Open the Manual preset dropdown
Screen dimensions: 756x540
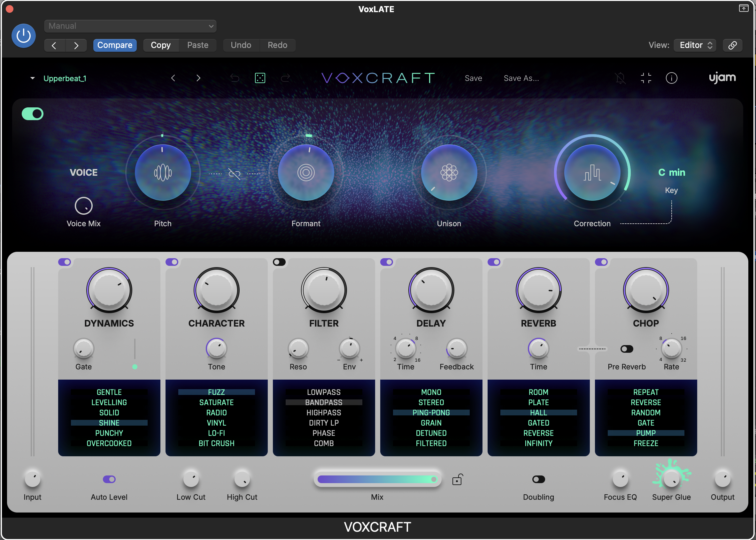coord(130,26)
